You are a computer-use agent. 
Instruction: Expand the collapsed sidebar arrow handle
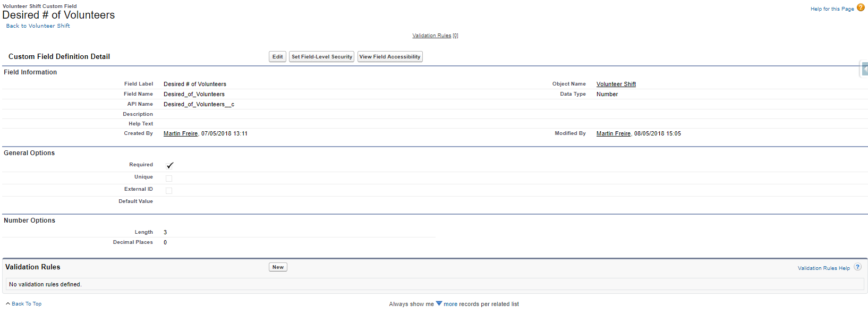[864, 69]
